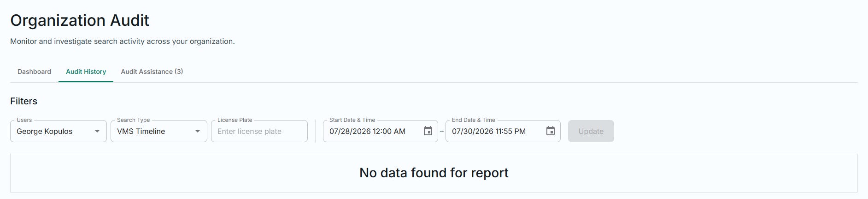Screen dimensions: 868x199
Task: Expand the Users dropdown arrow
Action: [x=97, y=132]
